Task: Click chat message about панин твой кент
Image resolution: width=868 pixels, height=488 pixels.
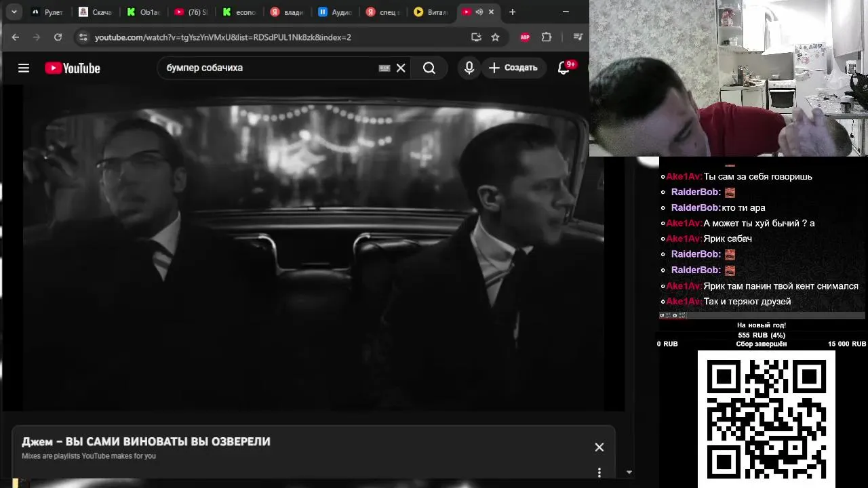Action: coord(781,286)
